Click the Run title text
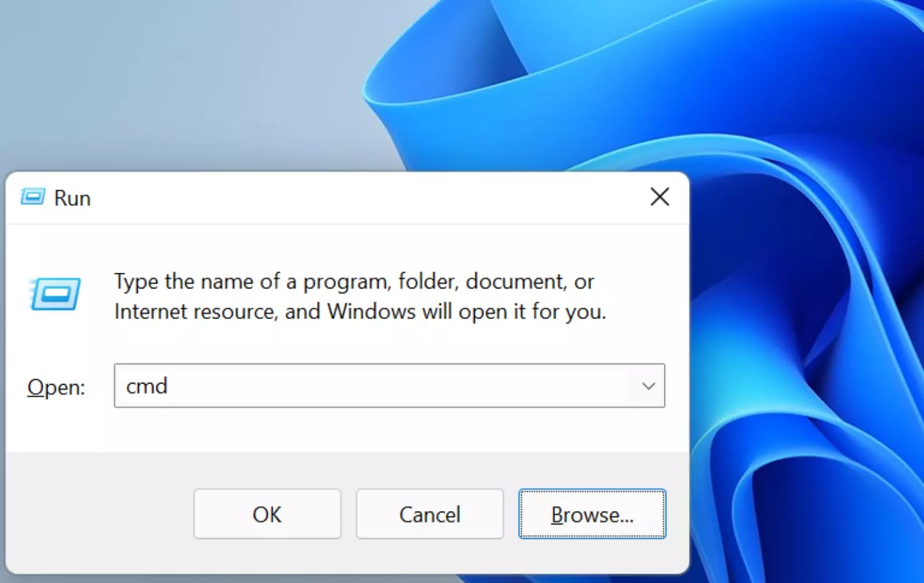 pyautogui.click(x=73, y=197)
